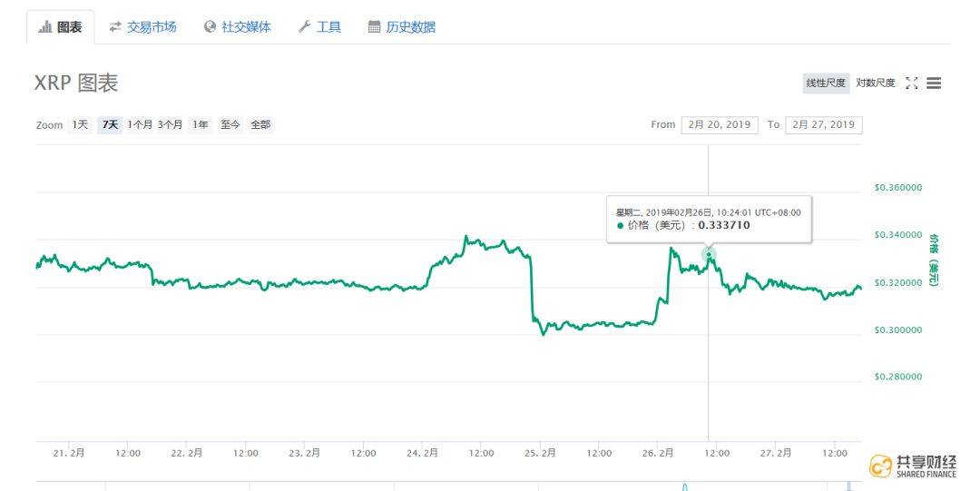
Task: Select the 至今 zoom option
Action: (230, 125)
